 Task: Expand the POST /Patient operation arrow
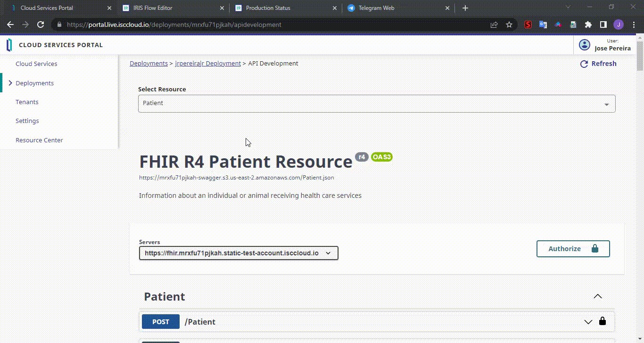coord(588,322)
